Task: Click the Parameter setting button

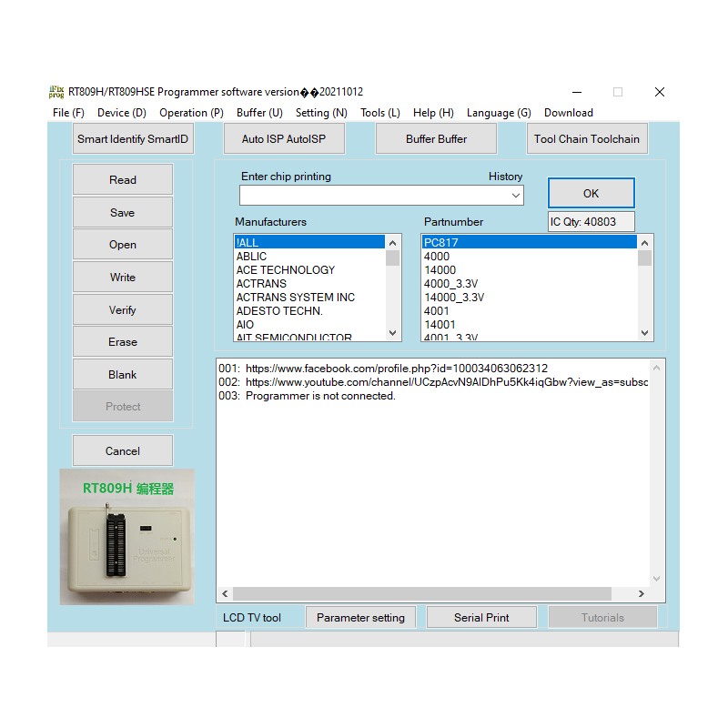Action: pyautogui.click(x=360, y=618)
